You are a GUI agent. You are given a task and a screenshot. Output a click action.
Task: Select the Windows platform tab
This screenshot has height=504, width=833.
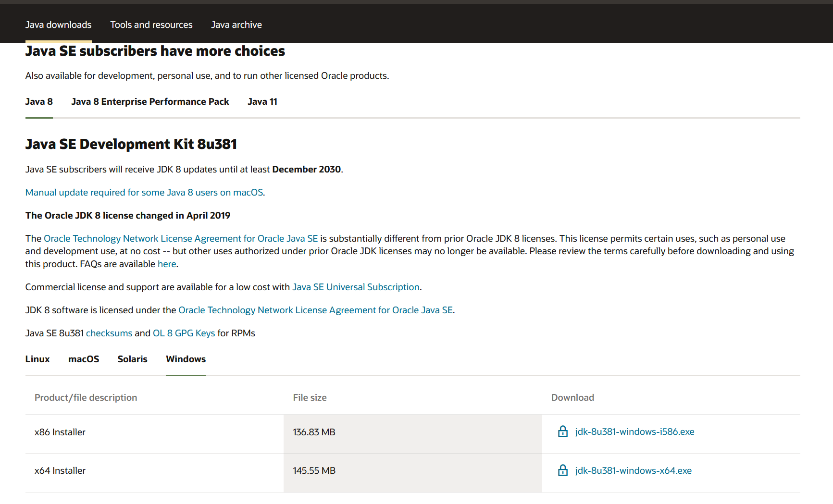(186, 359)
